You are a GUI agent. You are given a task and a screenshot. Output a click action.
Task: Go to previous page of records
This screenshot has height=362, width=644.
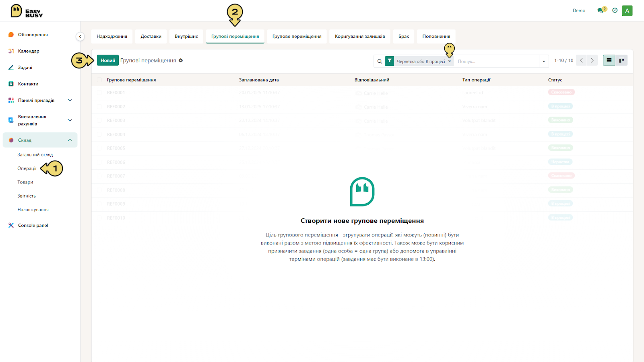coord(581,60)
